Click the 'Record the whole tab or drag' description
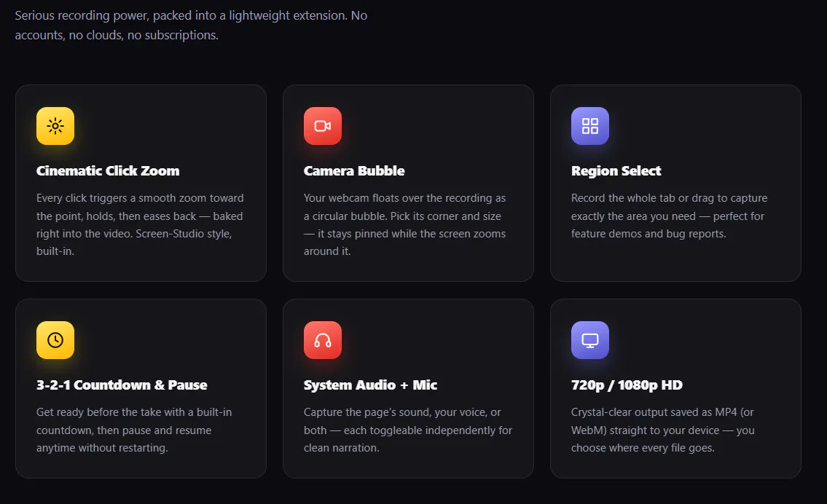The image size is (827, 504). (670, 216)
